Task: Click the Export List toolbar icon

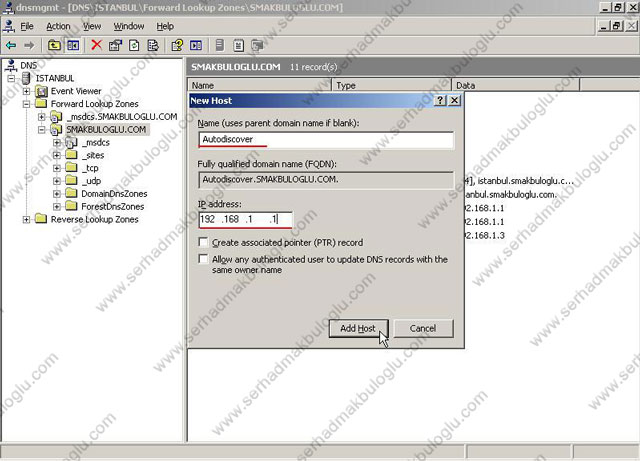Action: tap(153, 45)
